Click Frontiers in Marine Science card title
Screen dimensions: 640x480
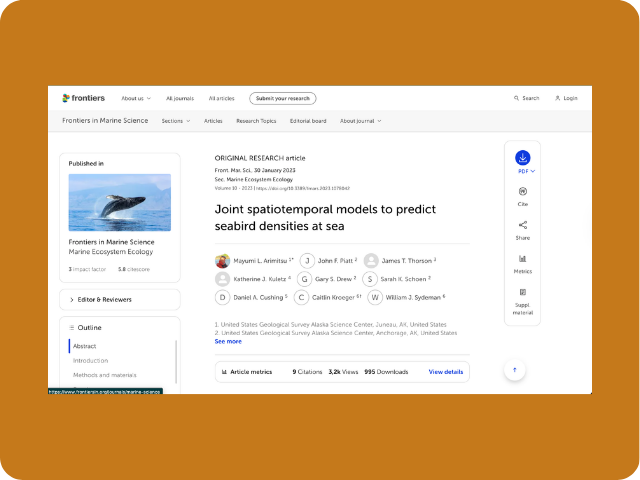click(111, 242)
